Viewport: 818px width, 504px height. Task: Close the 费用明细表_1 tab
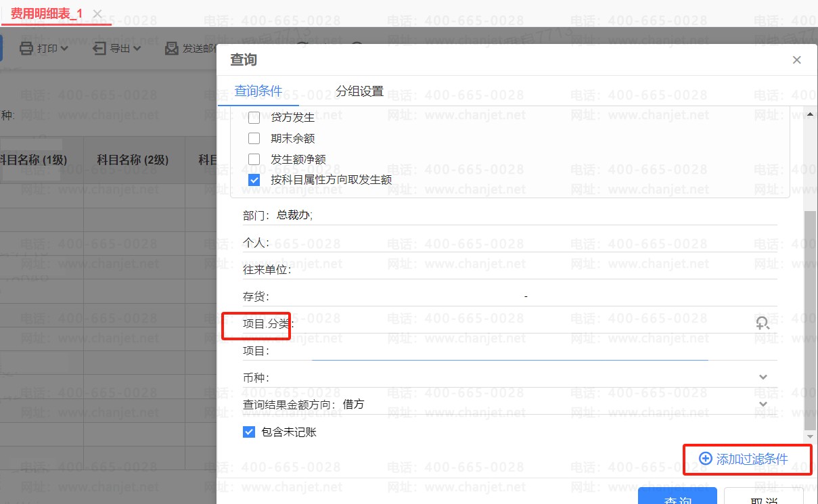[97, 14]
